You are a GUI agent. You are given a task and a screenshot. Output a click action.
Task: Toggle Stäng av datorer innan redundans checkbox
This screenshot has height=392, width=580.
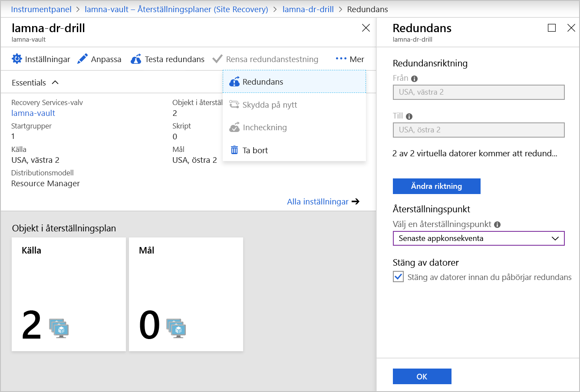click(x=398, y=277)
